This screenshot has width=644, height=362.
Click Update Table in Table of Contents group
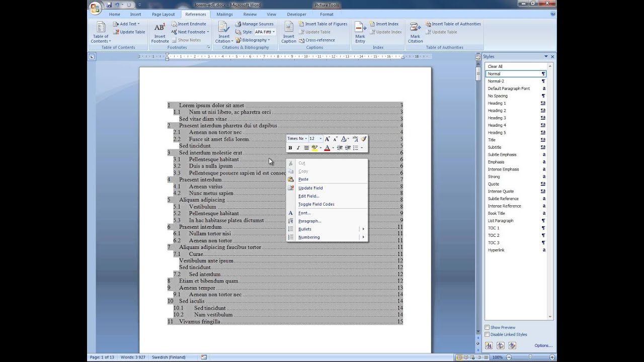tap(129, 32)
